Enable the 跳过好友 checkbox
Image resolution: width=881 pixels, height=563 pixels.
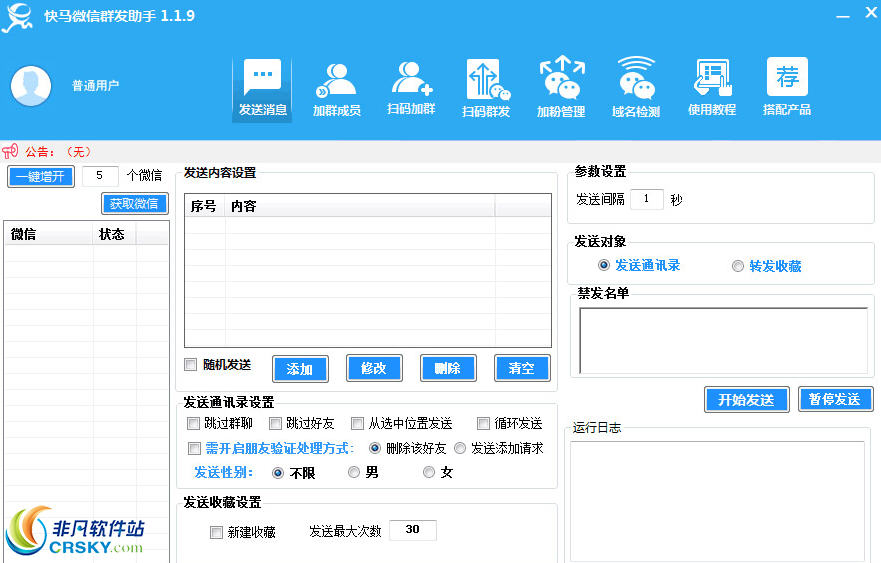275,423
